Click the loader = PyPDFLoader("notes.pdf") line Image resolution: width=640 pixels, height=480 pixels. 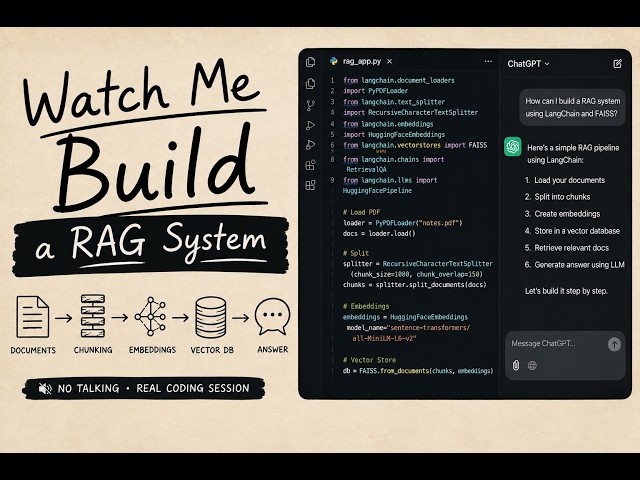click(402, 223)
